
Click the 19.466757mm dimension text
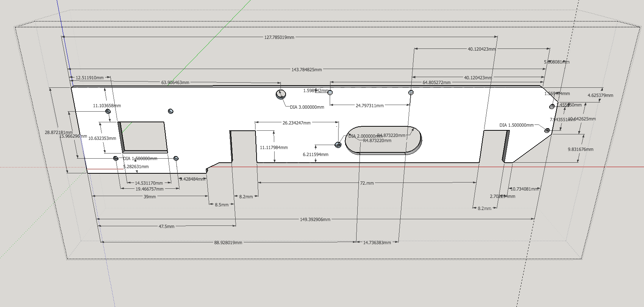[150, 189]
